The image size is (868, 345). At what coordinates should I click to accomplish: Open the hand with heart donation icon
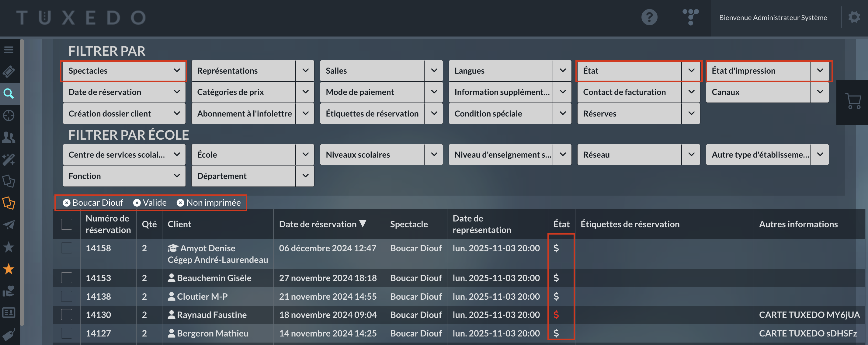[9, 291]
